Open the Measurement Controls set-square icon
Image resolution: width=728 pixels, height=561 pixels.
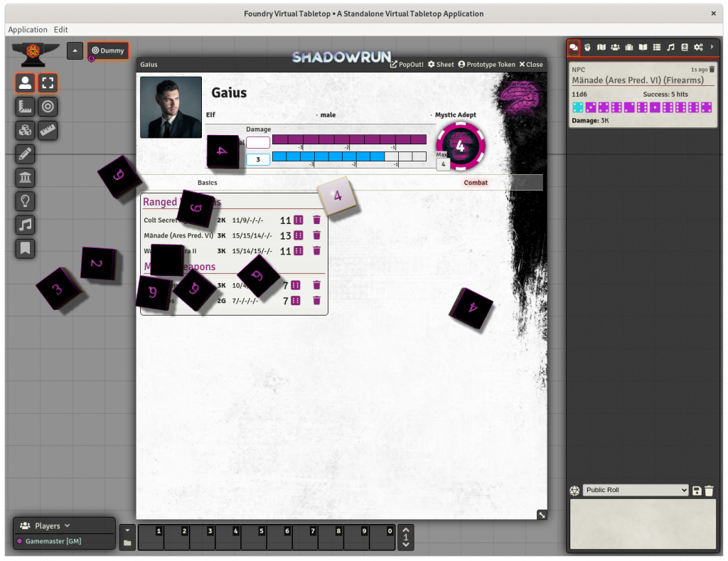click(x=25, y=107)
